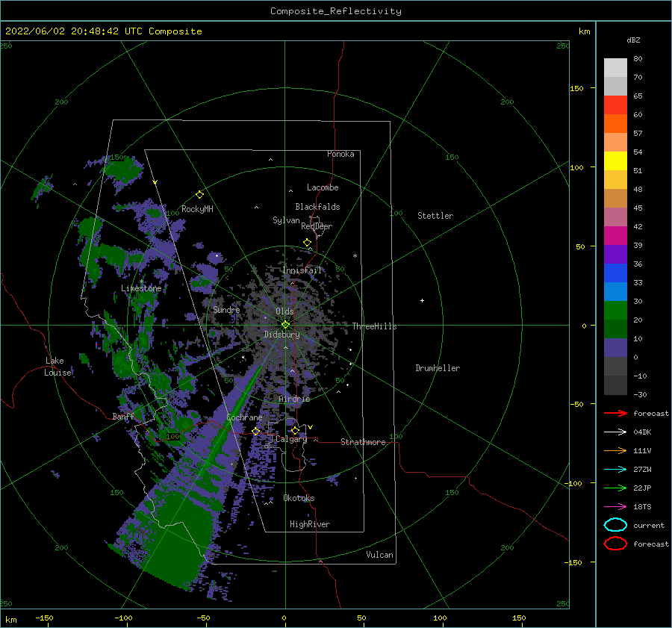Click the green 22JP arrow legend icon
Viewport: 672px width, 628px height.
click(x=615, y=488)
